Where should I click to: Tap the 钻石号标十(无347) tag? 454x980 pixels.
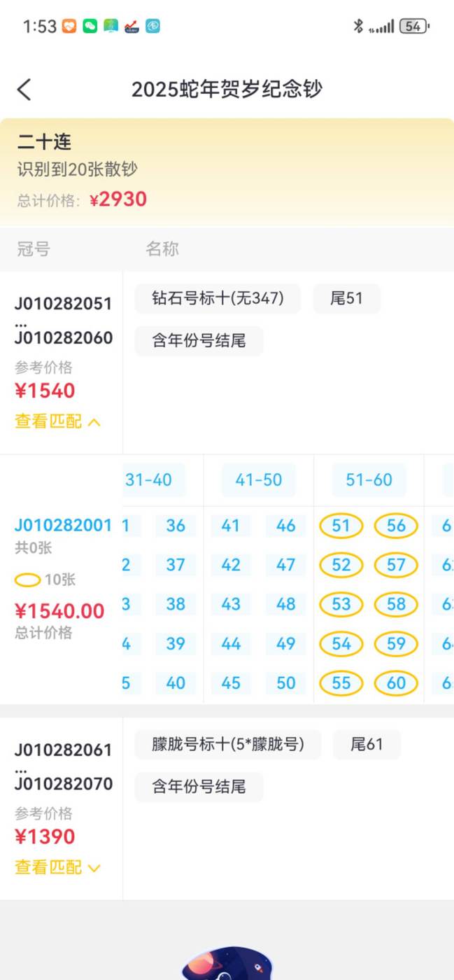pyautogui.click(x=218, y=299)
